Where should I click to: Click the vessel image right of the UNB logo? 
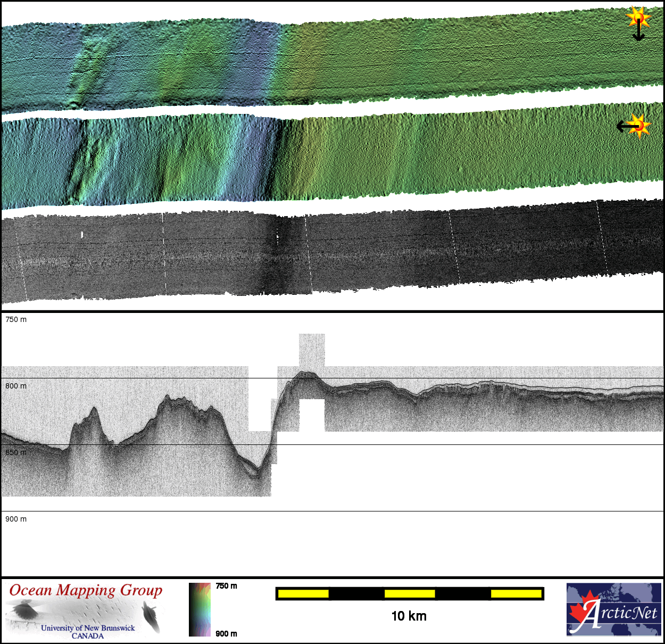(x=151, y=616)
